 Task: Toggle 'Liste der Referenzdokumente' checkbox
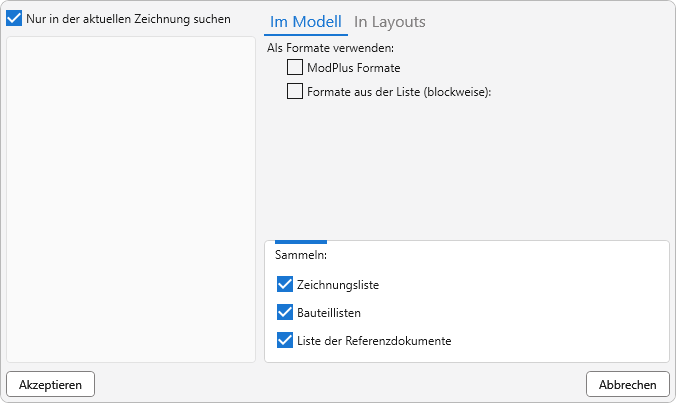click(285, 341)
